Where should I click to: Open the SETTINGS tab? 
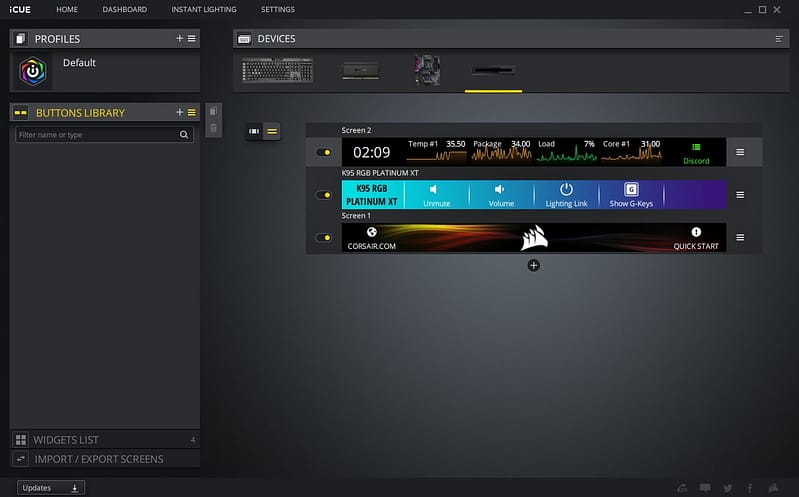278,9
